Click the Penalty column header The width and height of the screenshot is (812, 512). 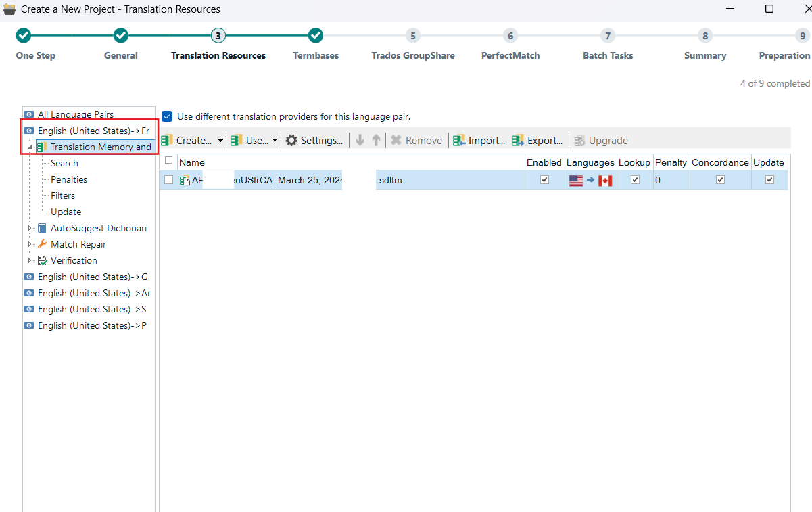(671, 162)
